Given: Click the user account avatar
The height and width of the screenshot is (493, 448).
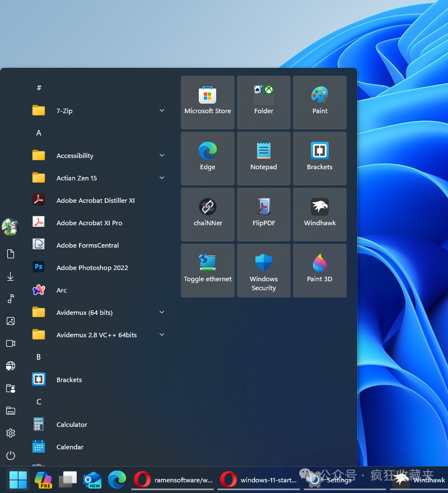Looking at the screenshot, I should (x=10, y=227).
